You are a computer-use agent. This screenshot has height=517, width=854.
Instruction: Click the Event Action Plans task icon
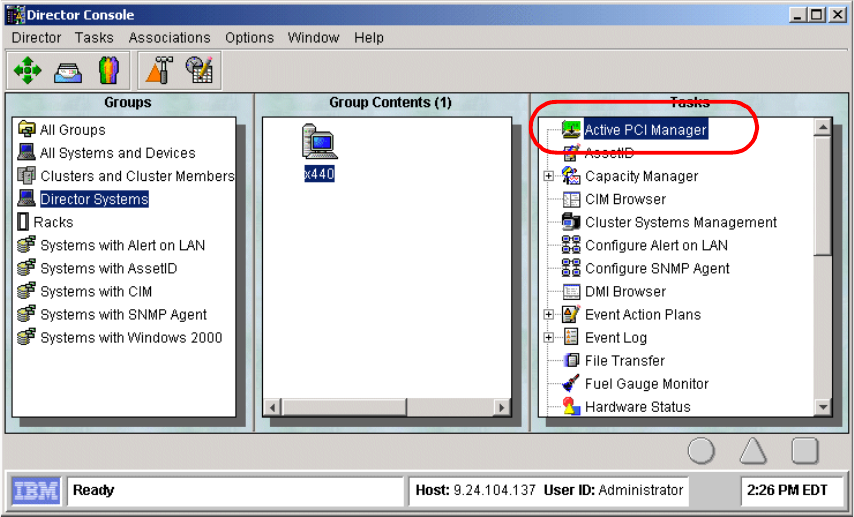point(571,314)
